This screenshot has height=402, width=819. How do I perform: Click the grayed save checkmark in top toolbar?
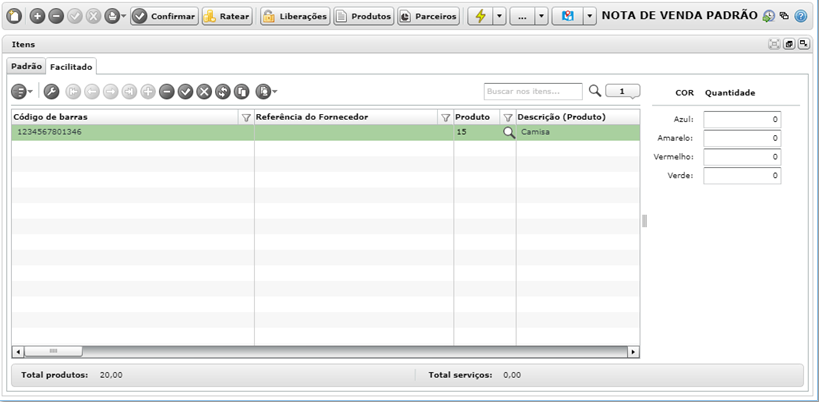coord(75,16)
